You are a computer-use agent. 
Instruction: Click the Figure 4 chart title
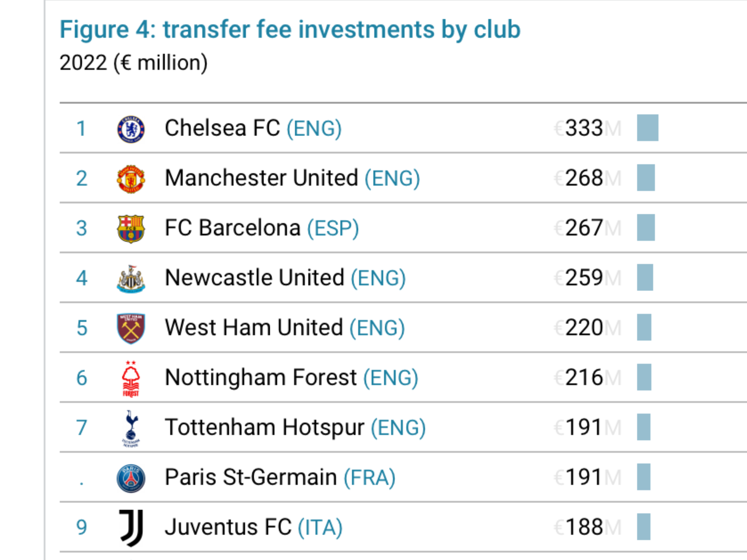click(290, 30)
